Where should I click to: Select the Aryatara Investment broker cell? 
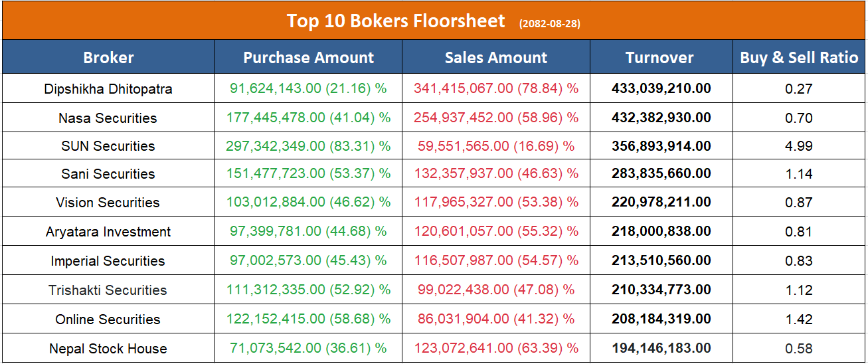(x=108, y=232)
